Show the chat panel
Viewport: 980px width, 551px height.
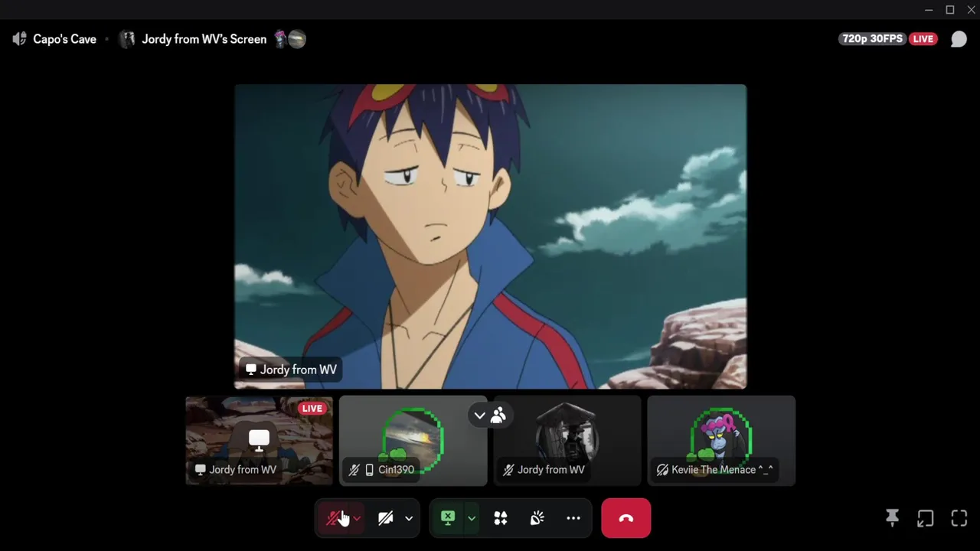pyautogui.click(x=959, y=39)
